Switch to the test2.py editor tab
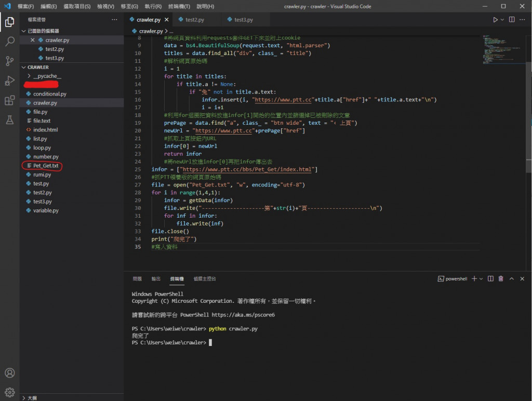The image size is (532, 401). (x=194, y=20)
